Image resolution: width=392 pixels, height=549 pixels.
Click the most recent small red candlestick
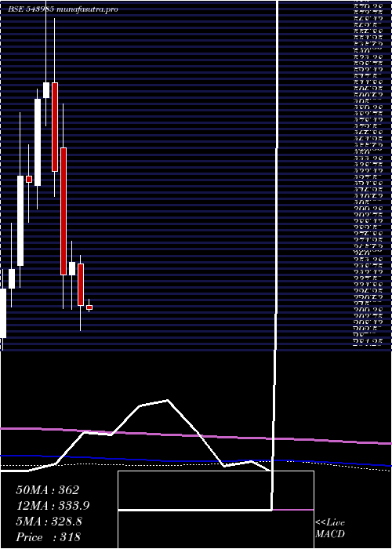click(89, 307)
